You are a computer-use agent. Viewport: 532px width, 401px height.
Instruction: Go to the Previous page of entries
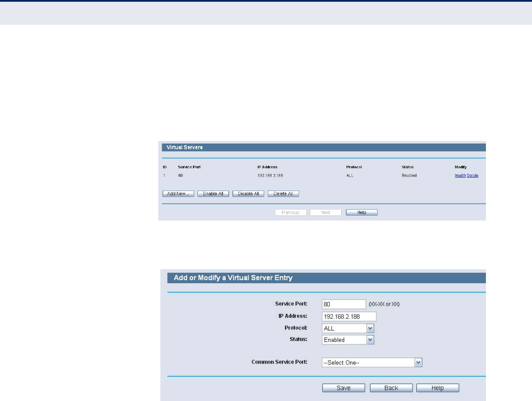coord(290,212)
